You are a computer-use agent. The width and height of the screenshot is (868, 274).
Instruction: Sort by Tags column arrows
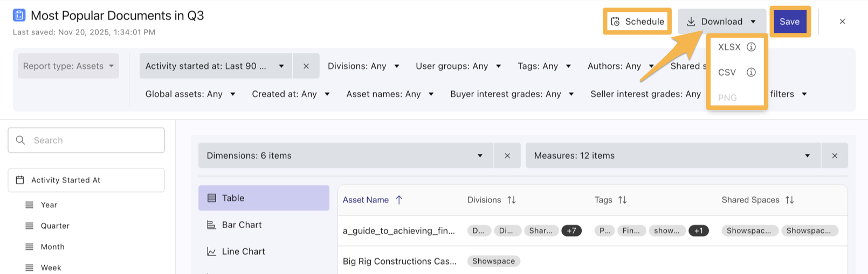[x=622, y=200]
